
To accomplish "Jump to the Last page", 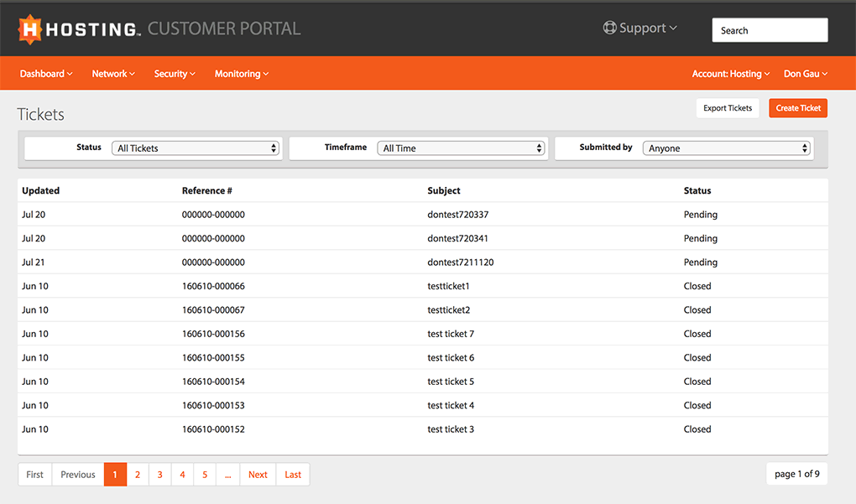I will (x=293, y=475).
